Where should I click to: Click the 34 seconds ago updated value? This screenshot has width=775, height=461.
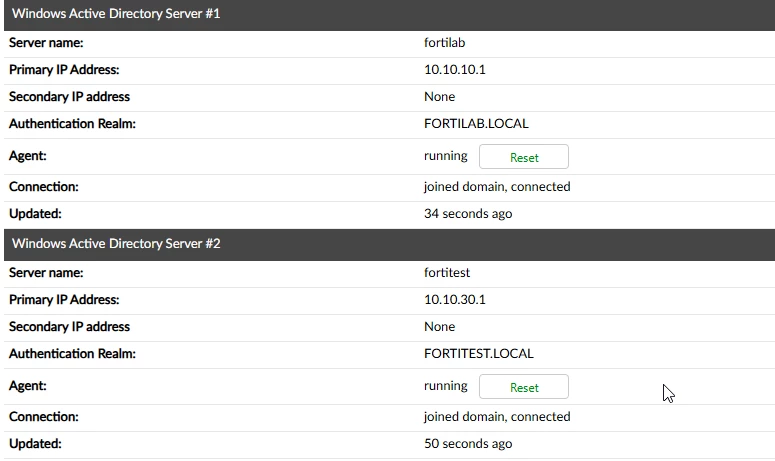(468, 213)
